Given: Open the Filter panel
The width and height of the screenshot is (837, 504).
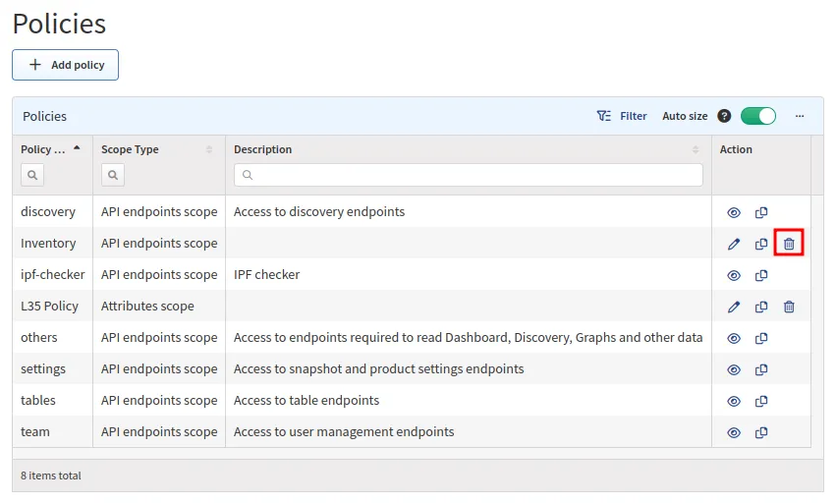Looking at the screenshot, I should pos(622,116).
